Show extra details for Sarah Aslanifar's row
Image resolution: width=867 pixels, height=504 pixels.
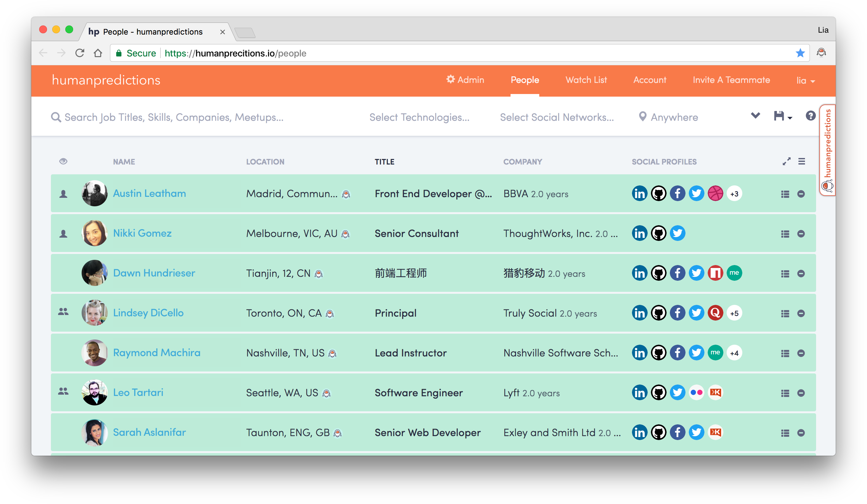click(785, 433)
